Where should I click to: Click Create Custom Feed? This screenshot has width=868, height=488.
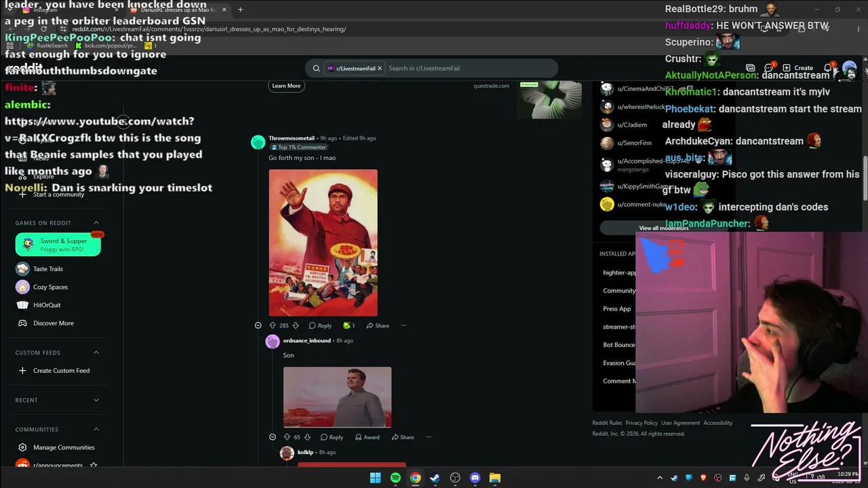point(61,371)
